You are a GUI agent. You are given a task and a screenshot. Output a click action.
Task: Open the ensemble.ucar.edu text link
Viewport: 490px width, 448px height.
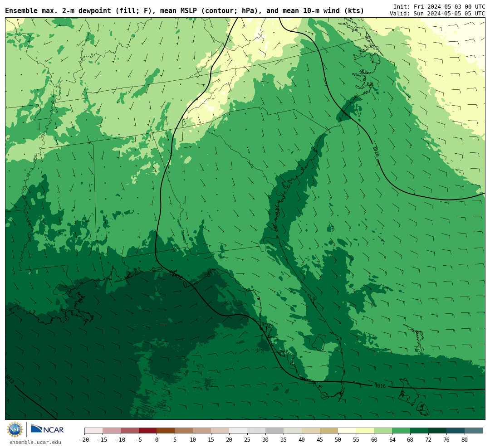click(x=35, y=443)
